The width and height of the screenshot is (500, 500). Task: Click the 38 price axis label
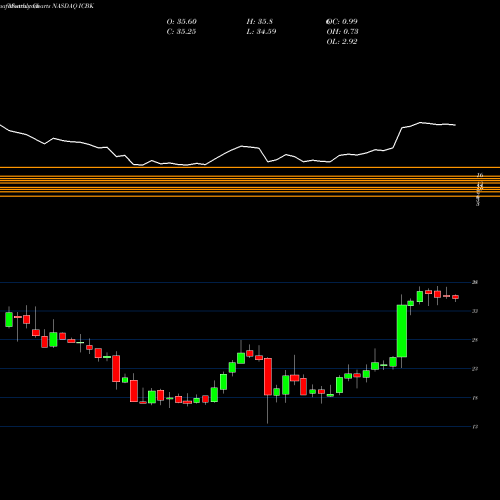475,282
